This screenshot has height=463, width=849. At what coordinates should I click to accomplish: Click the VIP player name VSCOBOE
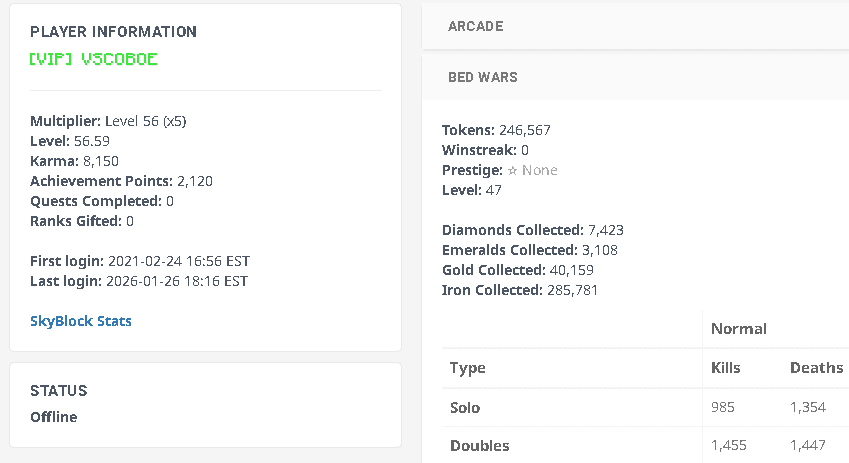(x=94, y=59)
